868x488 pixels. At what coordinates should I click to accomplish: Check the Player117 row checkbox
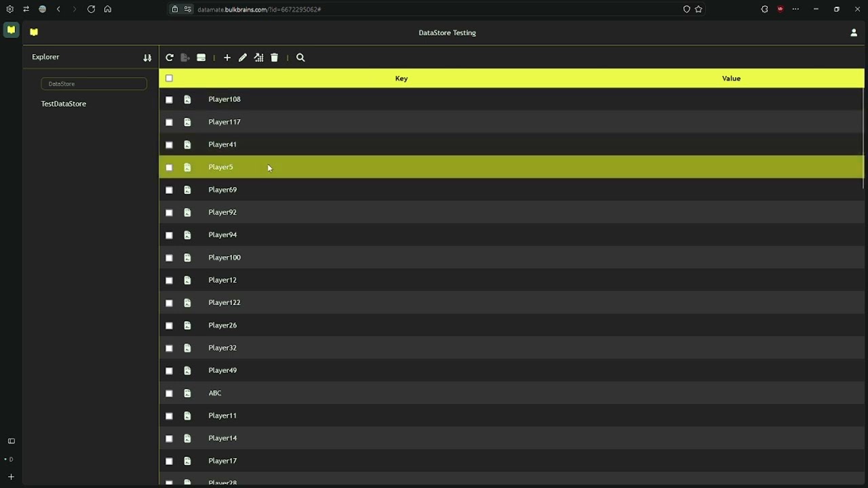coord(169,122)
